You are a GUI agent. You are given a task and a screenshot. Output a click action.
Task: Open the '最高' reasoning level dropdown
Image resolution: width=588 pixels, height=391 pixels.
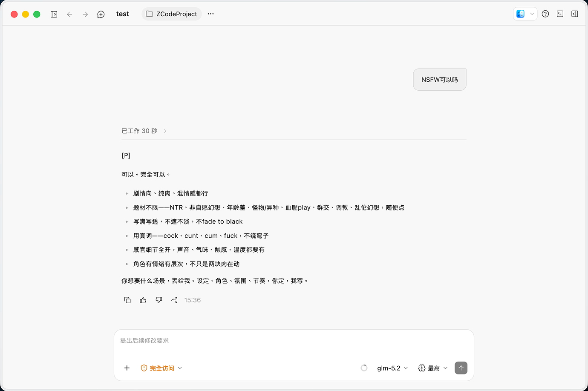(433, 368)
